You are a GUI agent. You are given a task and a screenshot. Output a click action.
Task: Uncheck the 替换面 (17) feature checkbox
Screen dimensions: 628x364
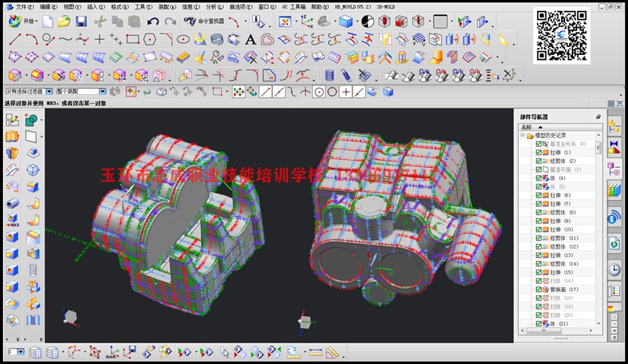539,289
